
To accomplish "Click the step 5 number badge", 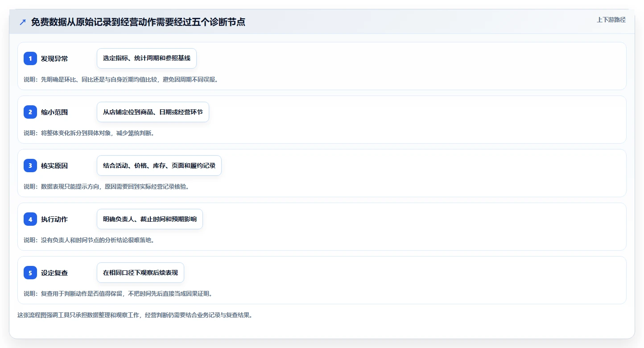I will [30, 273].
